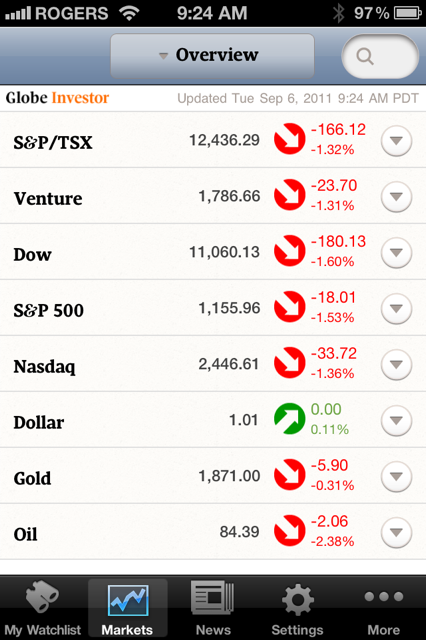
Task: Tap the Globe Investor logo
Action: 57,98
